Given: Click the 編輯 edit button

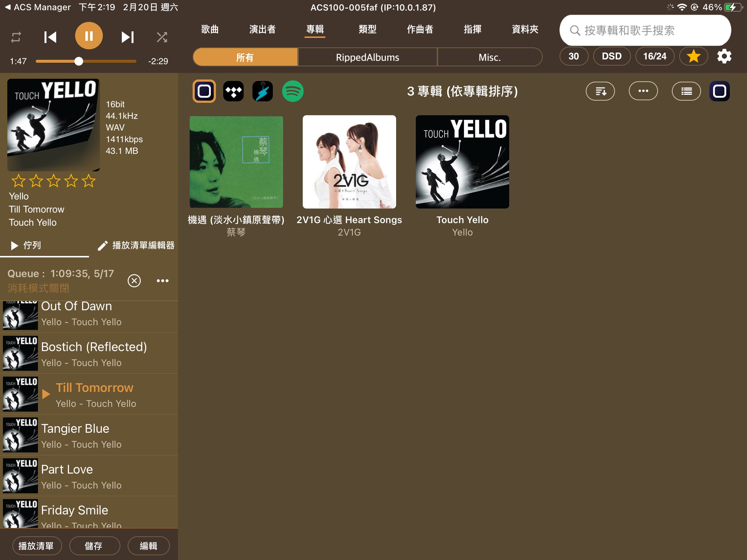Looking at the screenshot, I should click(148, 546).
